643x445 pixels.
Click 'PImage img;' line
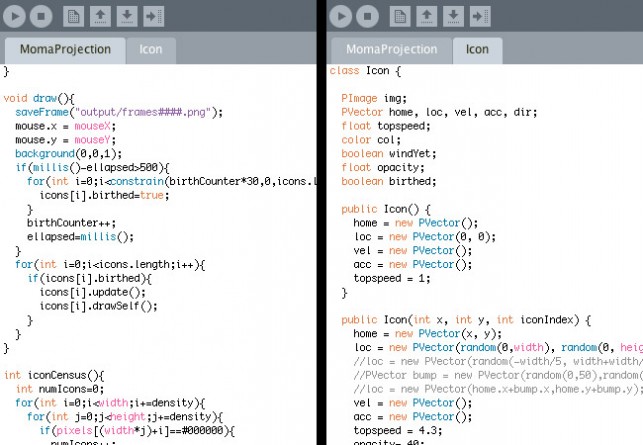point(374,99)
